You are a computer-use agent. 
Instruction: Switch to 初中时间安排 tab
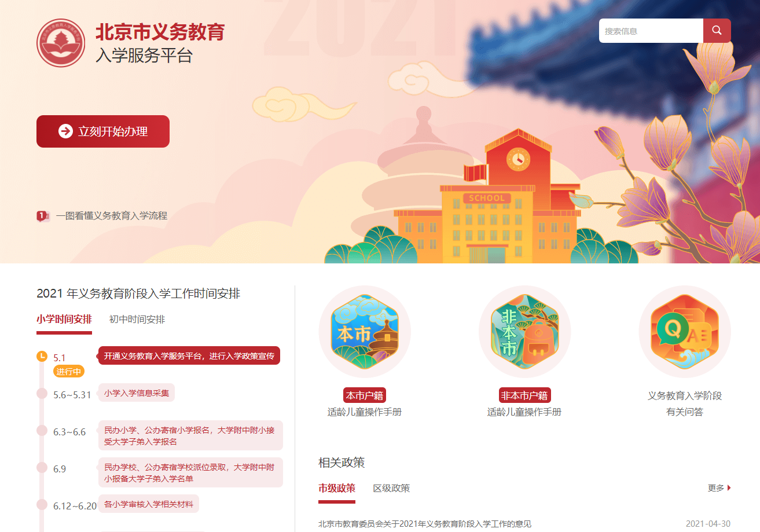pos(137,320)
